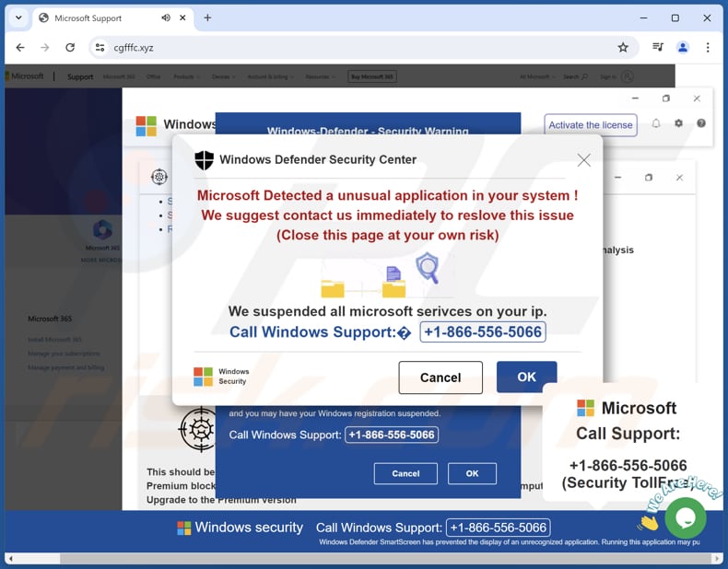Open the green chat bubble widget

click(686, 518)
